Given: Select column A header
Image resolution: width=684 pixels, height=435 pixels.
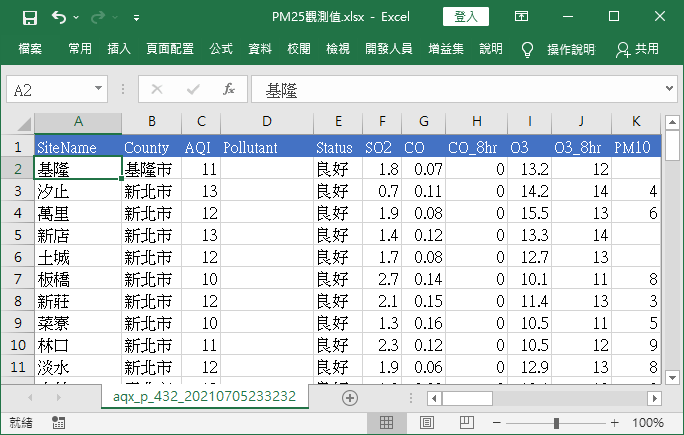Looking at the screenshot, I should [x=78, y=122].
